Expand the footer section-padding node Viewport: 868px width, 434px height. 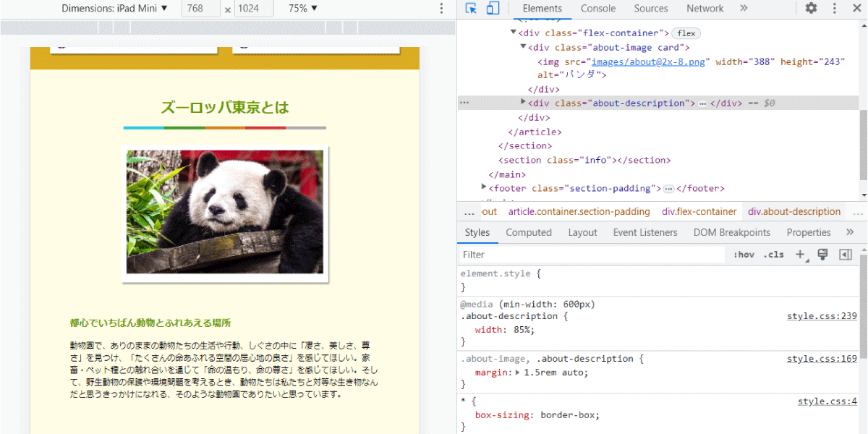pos(484,188)
